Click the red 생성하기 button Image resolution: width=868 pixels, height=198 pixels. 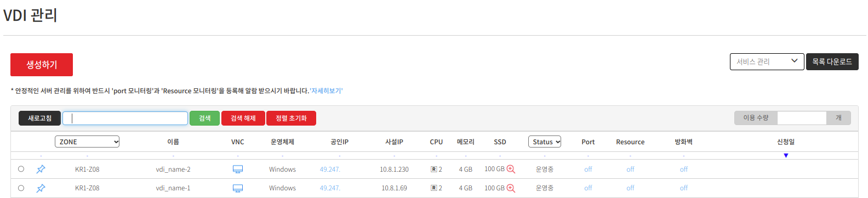click(x=42, y=65)
